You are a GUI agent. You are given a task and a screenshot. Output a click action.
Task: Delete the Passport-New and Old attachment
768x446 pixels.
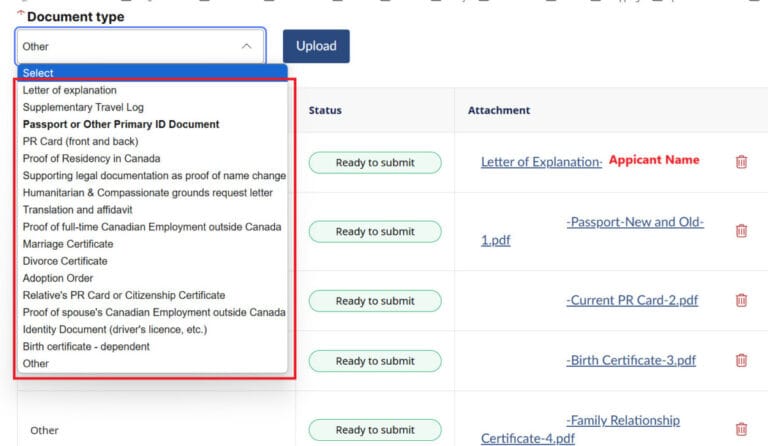[741, 231]
